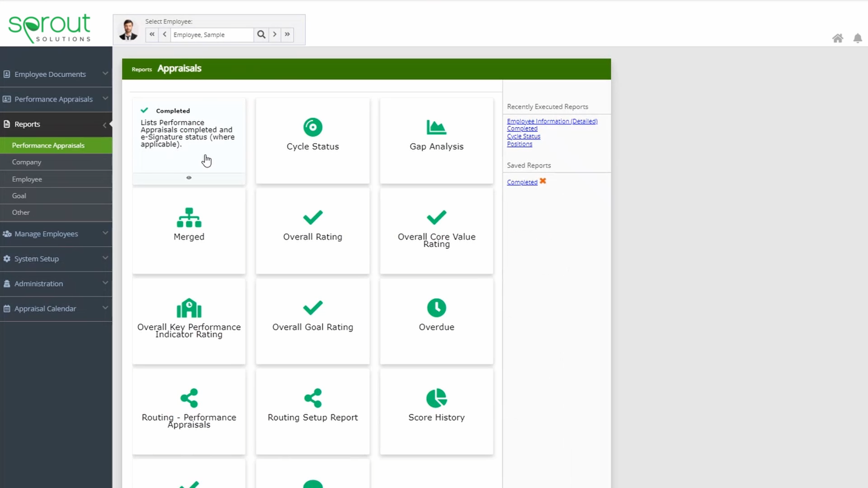
Task: Open the Positions report link
Action: [519, 144]
